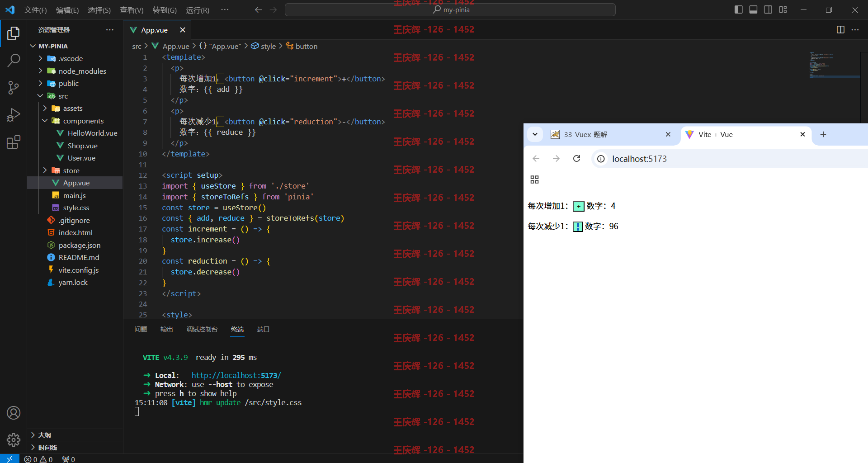Open the 选择(S) menu

tap(99, 10)
